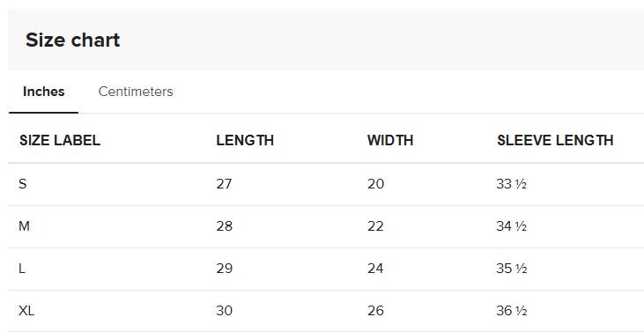Image resolution: width=644 pixels, height=332 pixels.
Task: Select the S size label cell
Action: pos(23,184)
